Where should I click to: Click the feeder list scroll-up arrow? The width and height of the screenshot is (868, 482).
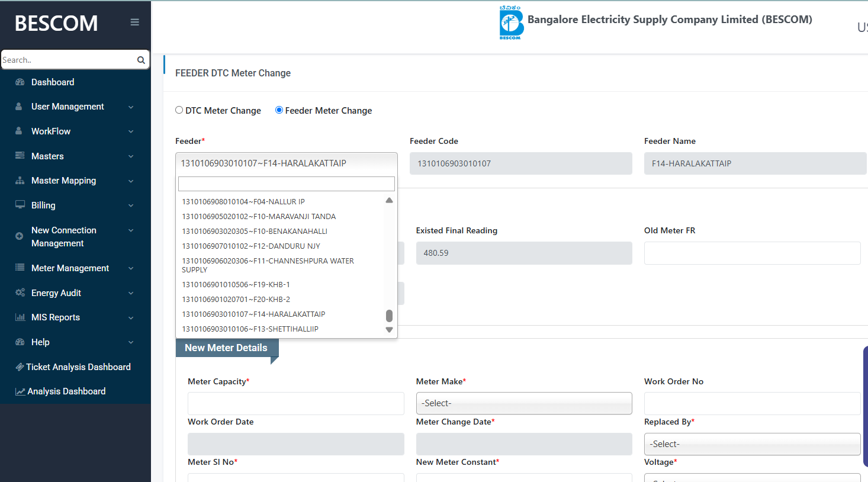tap(389, 201)
